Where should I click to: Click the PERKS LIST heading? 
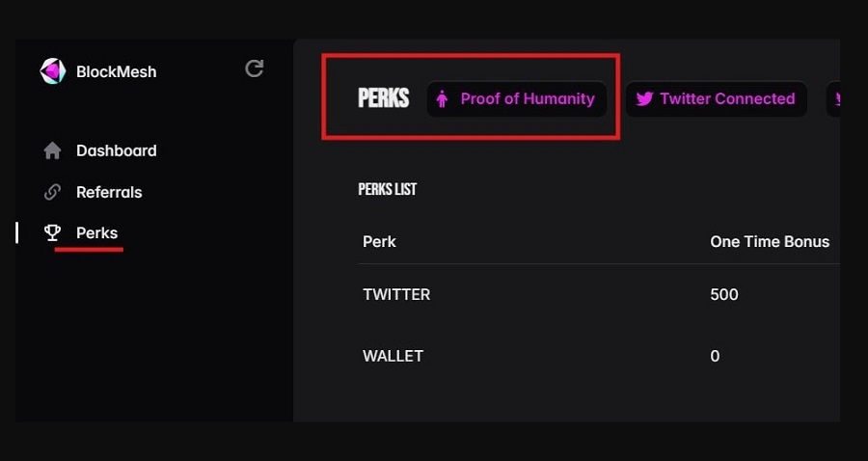coord(388,189)
